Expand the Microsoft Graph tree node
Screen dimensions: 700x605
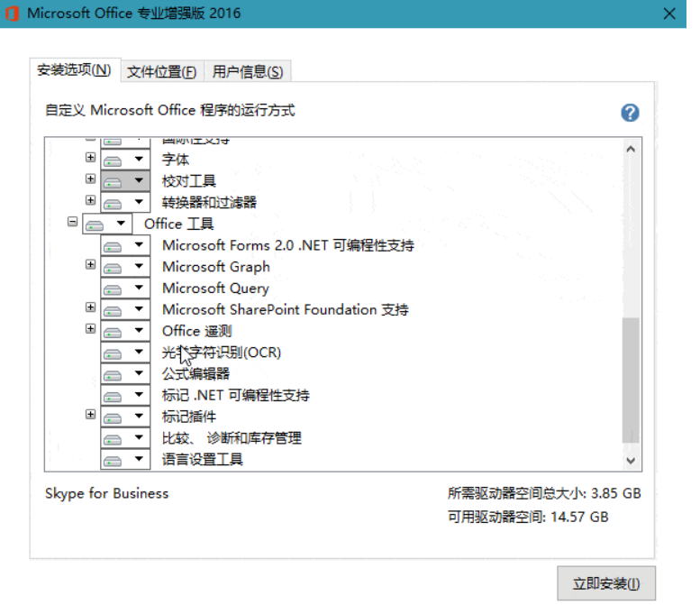coord(91,264)
